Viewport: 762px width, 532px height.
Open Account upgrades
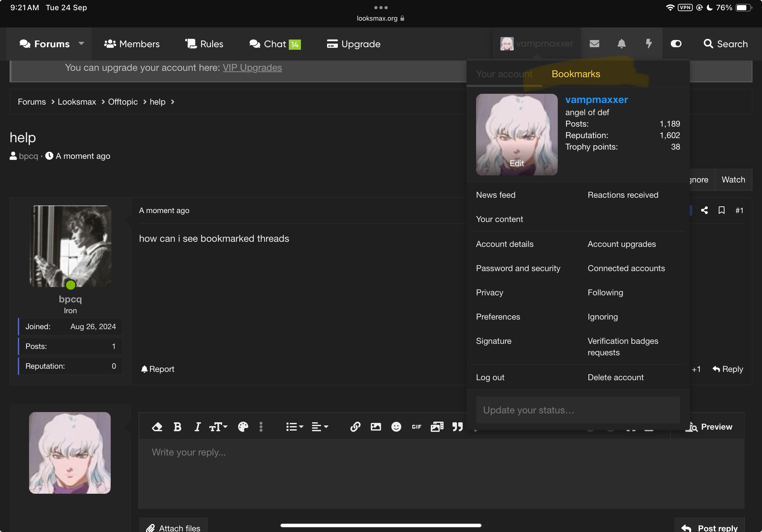click(x=622, y=244)
